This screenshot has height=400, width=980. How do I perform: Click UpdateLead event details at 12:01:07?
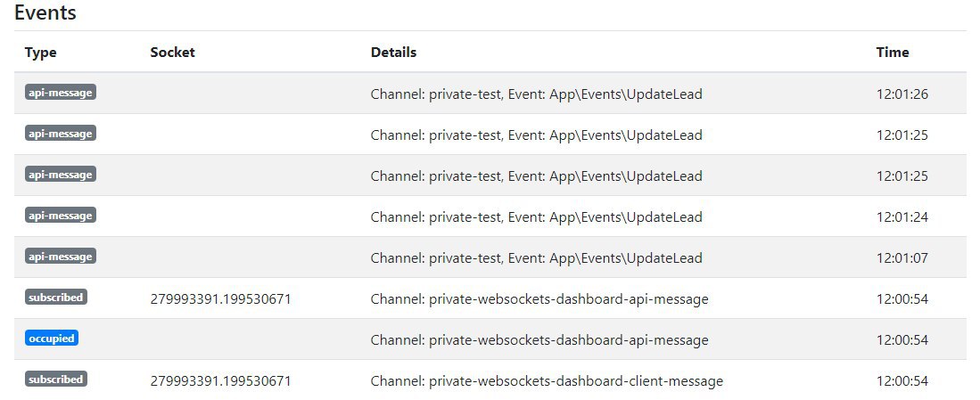coord(536,257)
